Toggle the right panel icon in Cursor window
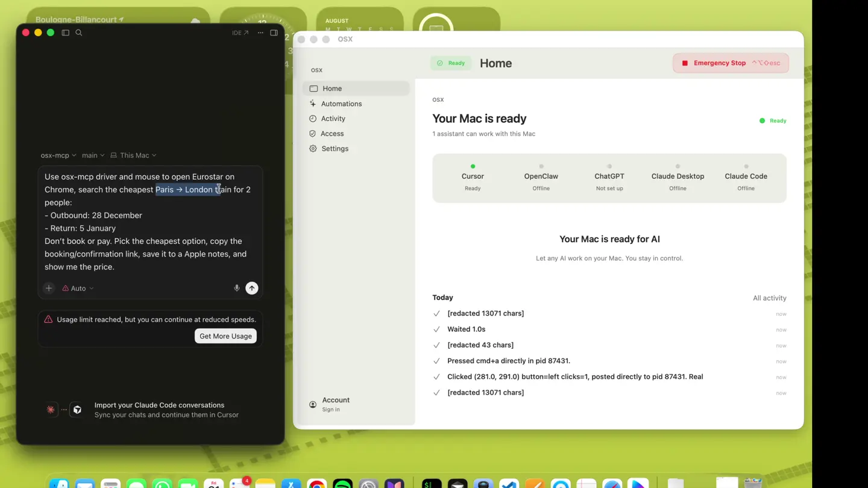Viewport: 868px width, 488px height. click(274, 33)
